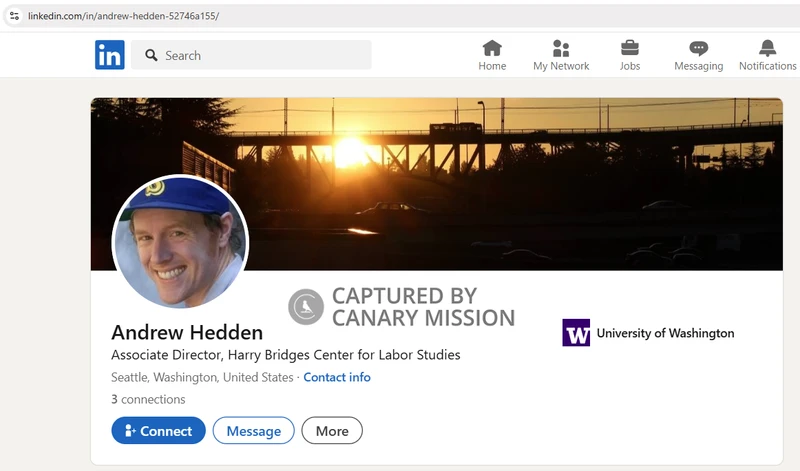
Task: Click the University of Washington W logo
Action: coord(576,333)
